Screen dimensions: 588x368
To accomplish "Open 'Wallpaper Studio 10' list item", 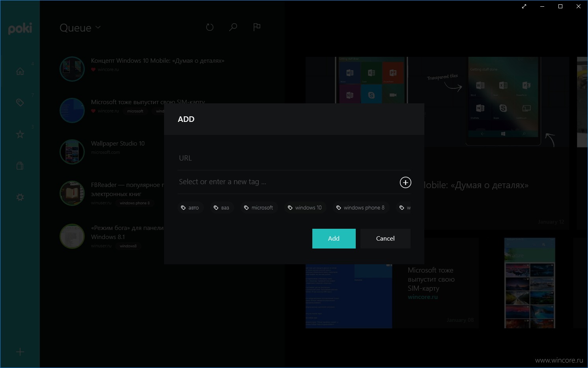I will 118,144.
